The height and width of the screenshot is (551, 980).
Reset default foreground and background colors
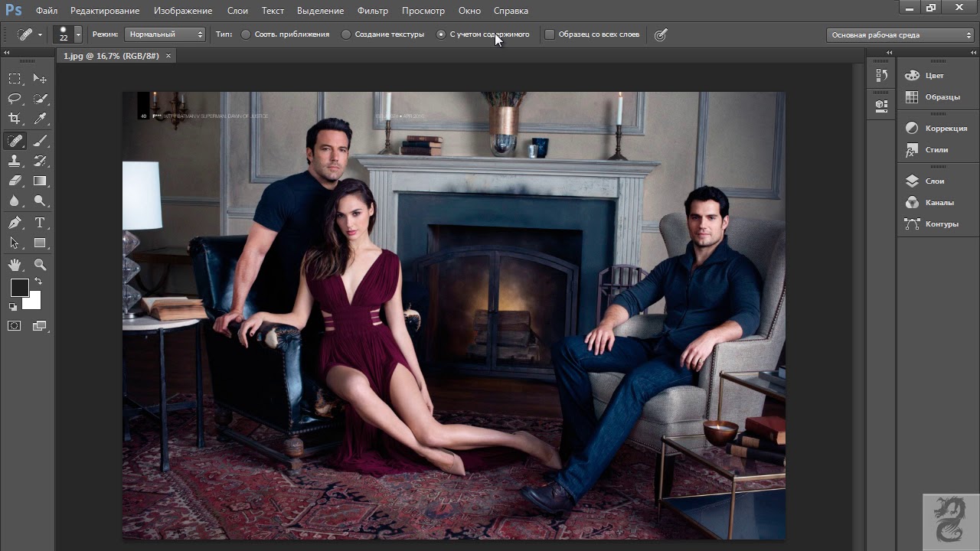coord(13,307)
